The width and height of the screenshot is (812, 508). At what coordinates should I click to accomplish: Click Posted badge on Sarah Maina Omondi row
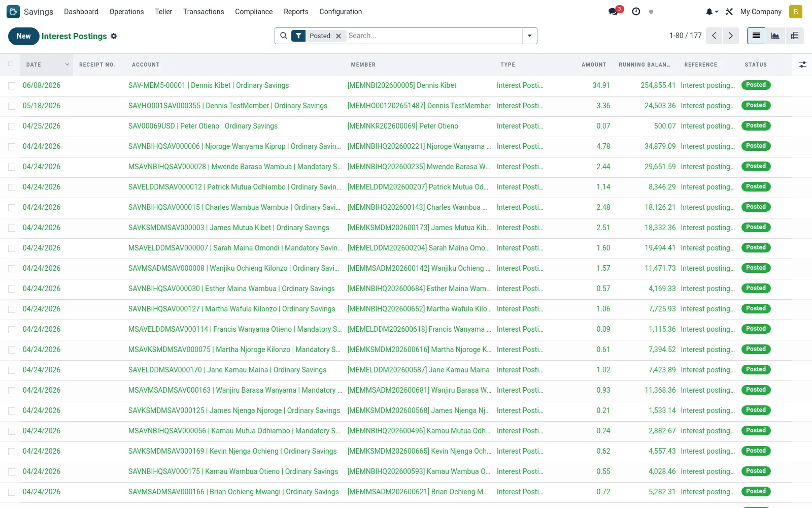756,247
